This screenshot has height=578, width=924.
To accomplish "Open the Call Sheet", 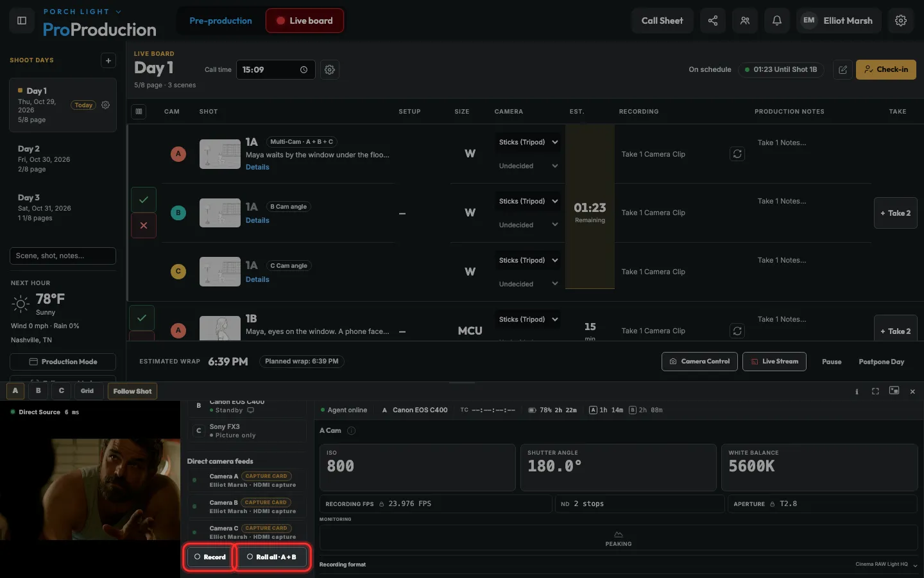I will pos(662,21).
